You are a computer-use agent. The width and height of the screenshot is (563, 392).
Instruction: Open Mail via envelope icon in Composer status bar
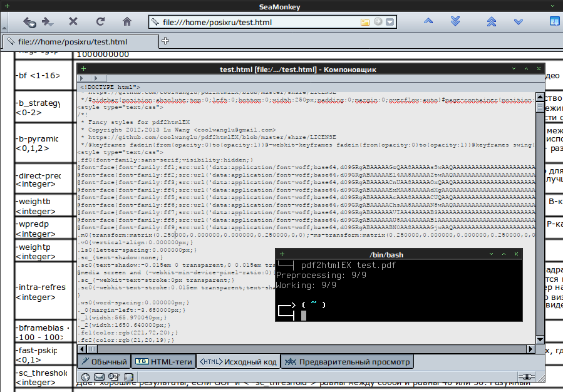tap(99, 377)
